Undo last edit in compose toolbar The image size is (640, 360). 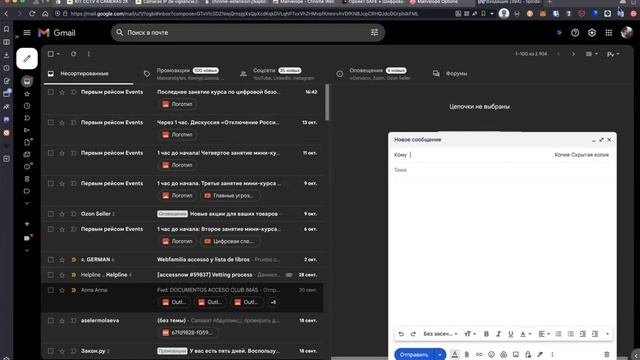[x=401, y=334]
